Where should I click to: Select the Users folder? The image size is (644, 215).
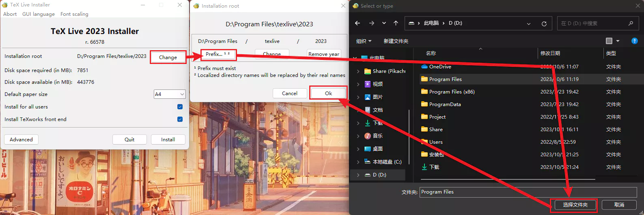pos(436,142)
